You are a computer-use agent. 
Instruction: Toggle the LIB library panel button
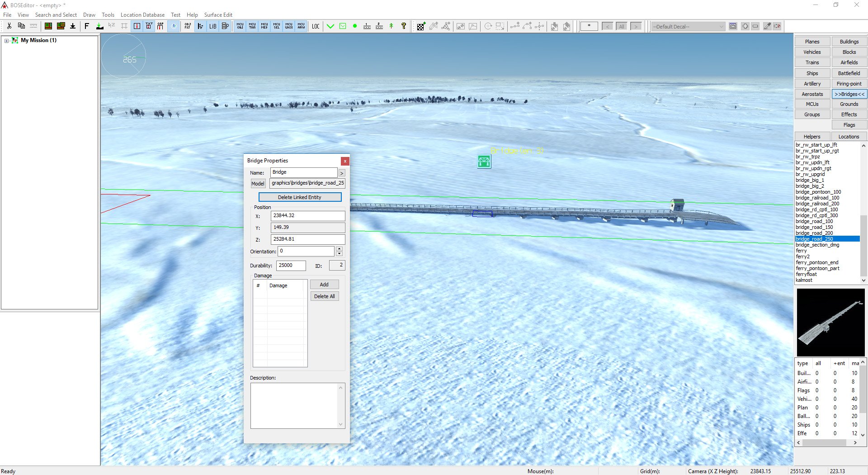point(212,26)
